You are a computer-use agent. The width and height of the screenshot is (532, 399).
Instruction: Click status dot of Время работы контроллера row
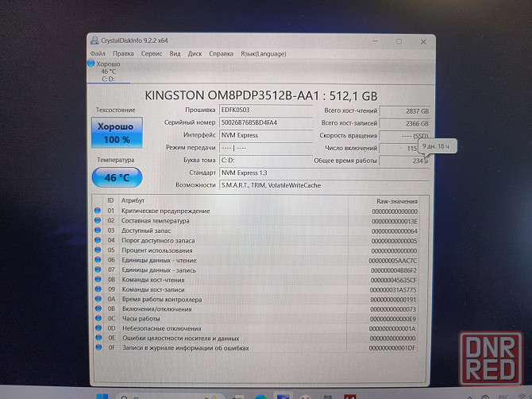coord(98,299)
